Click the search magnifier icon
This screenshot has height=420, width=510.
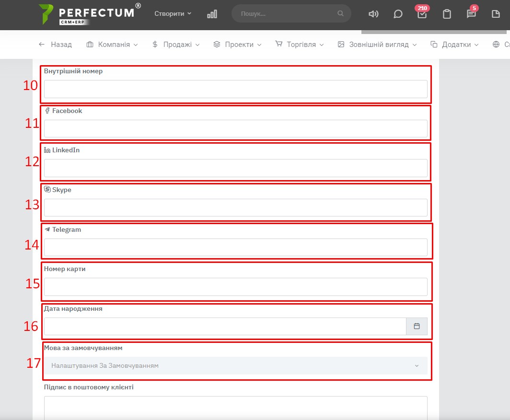340,14
